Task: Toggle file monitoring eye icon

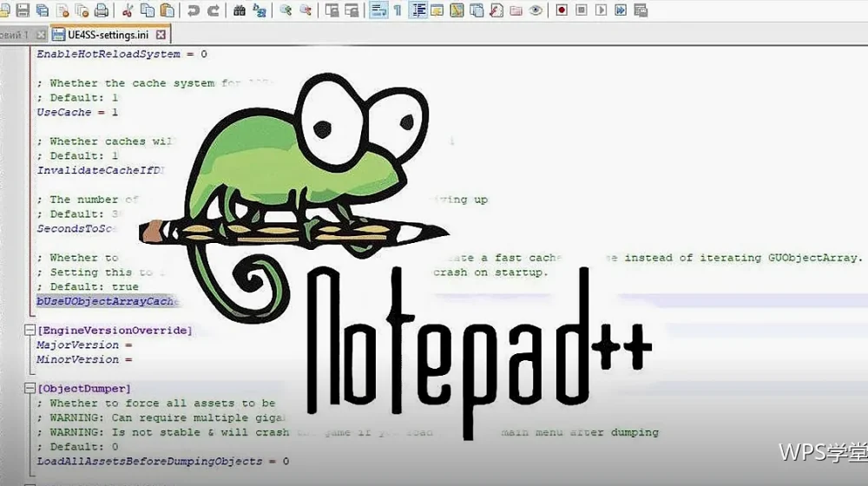Action: pyautogui.click(x=536, y=10)
